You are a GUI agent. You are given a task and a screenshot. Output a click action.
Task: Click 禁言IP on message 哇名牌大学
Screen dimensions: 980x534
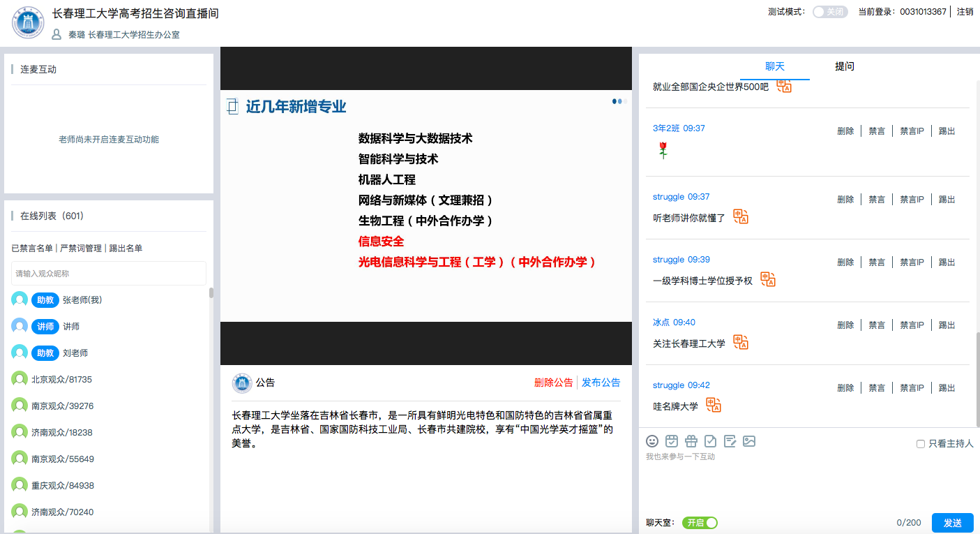pos(912,388)
